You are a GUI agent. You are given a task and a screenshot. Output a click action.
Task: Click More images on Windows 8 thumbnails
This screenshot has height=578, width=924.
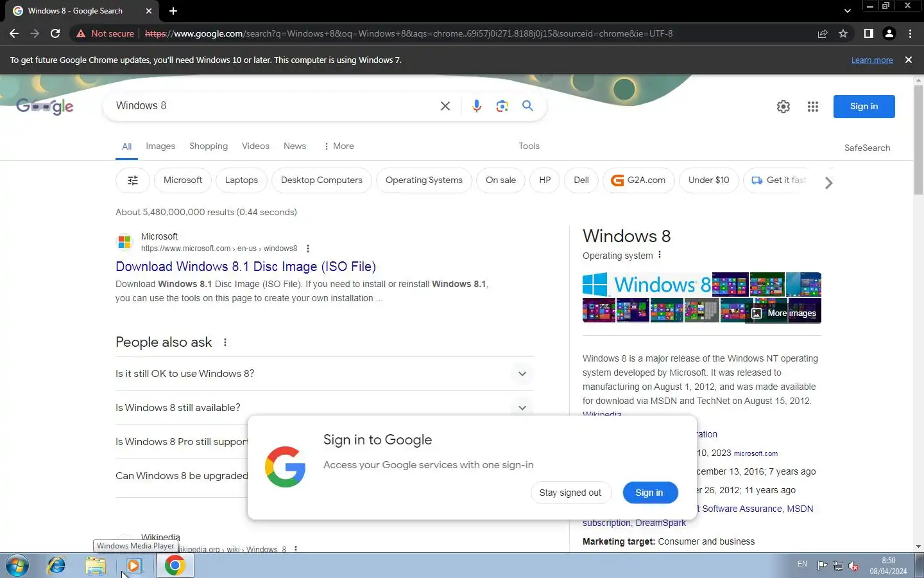784,313
